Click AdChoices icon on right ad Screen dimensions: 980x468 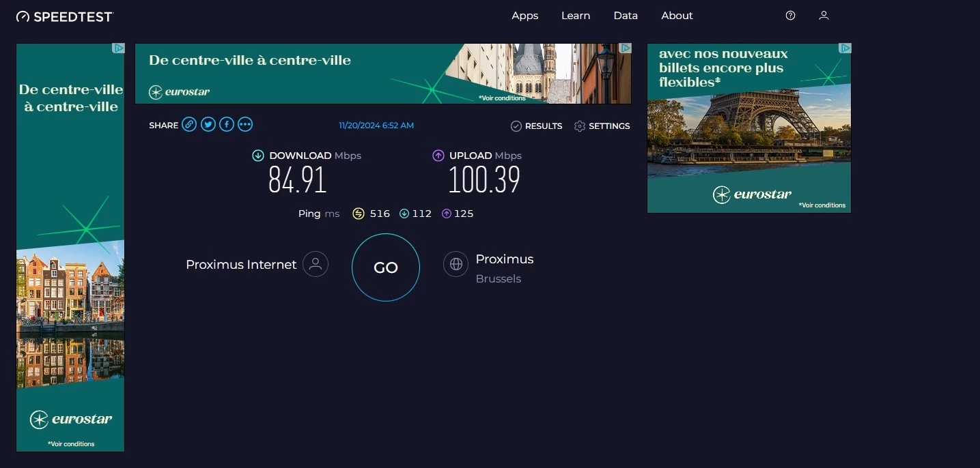845,48
